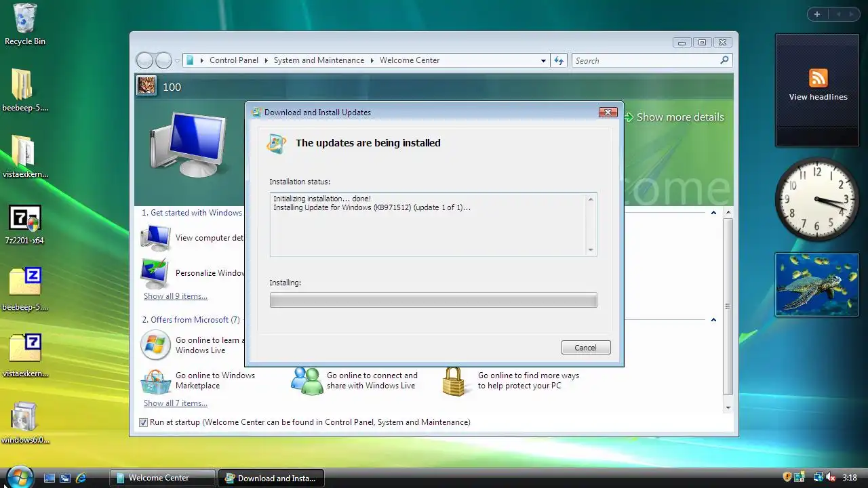Click the Welcome Center breadcrumb

[x=410, y=60]
